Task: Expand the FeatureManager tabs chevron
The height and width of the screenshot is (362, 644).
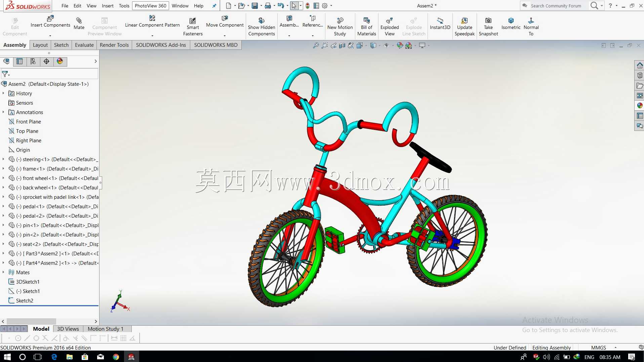Action: pos(95,61)
